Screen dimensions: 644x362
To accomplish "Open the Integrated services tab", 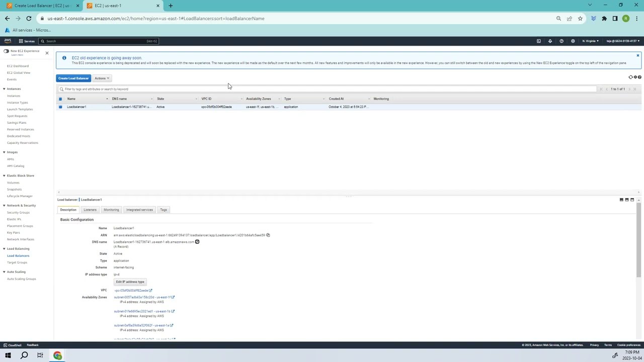I will pyautogui.click(x=139, y=210).
